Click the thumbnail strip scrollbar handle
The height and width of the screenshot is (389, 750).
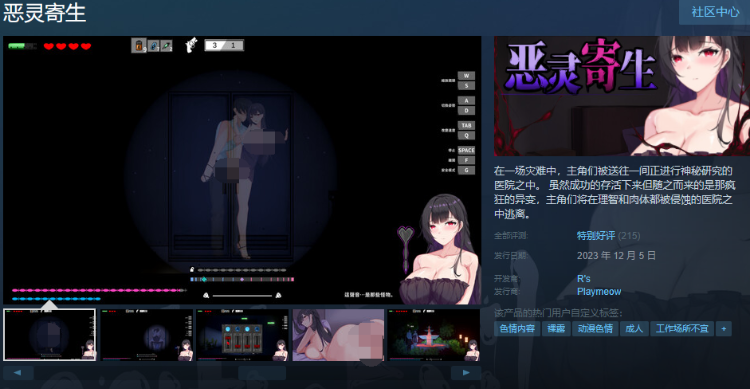[262, 373]
